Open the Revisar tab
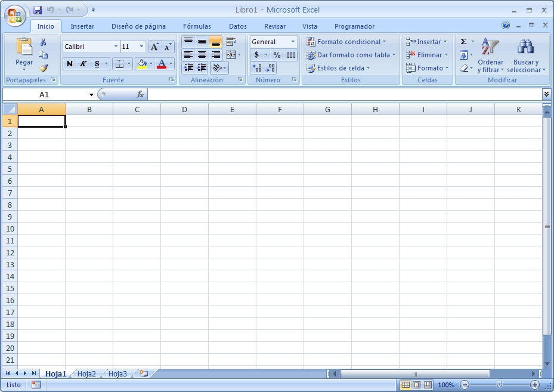 click(x=275, y=26)
